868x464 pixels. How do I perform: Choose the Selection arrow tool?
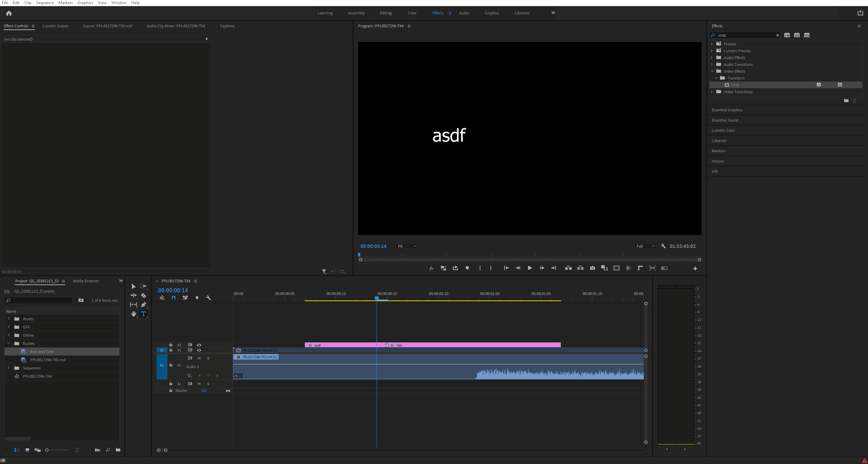click(133, 286)
